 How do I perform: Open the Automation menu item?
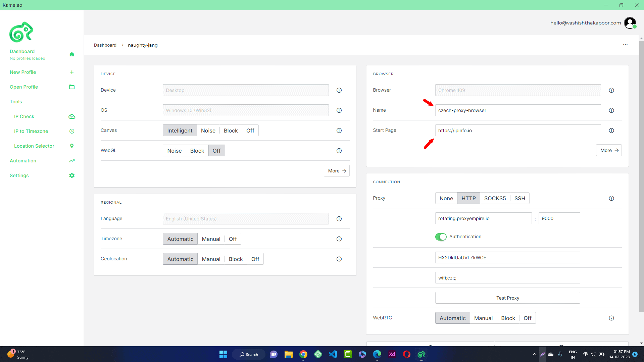click(23, 161)
